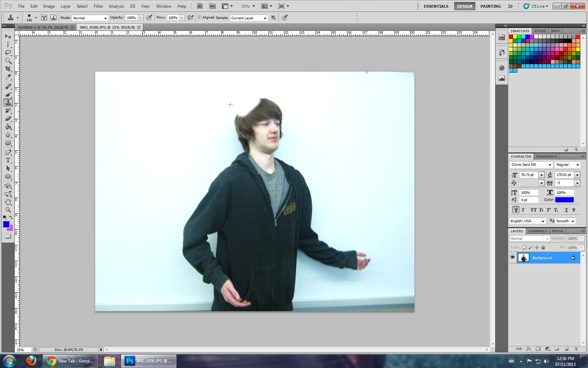
Task: Toggle the Aligned checkbox
Action: pyautogui.click(x=199, y=18)
